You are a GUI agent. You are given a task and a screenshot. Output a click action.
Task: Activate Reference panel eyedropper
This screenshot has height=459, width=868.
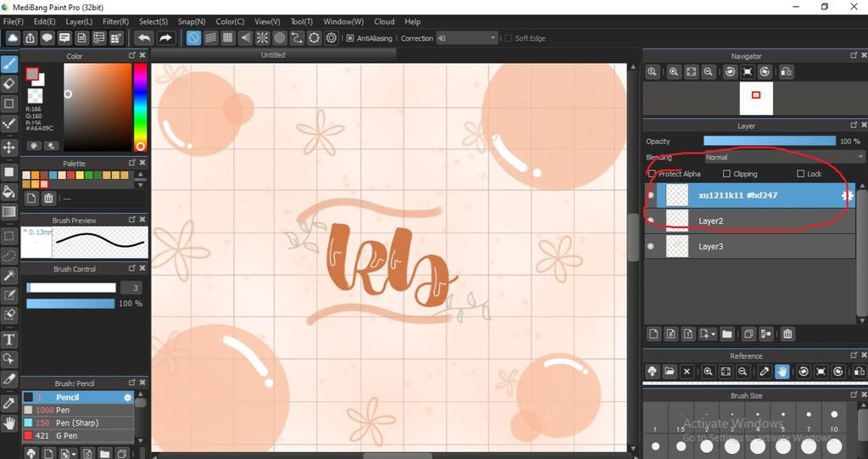[765, 372]
